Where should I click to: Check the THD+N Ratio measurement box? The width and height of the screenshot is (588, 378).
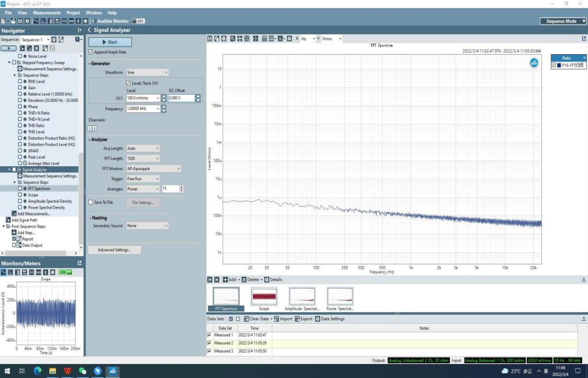pos(20,113)
